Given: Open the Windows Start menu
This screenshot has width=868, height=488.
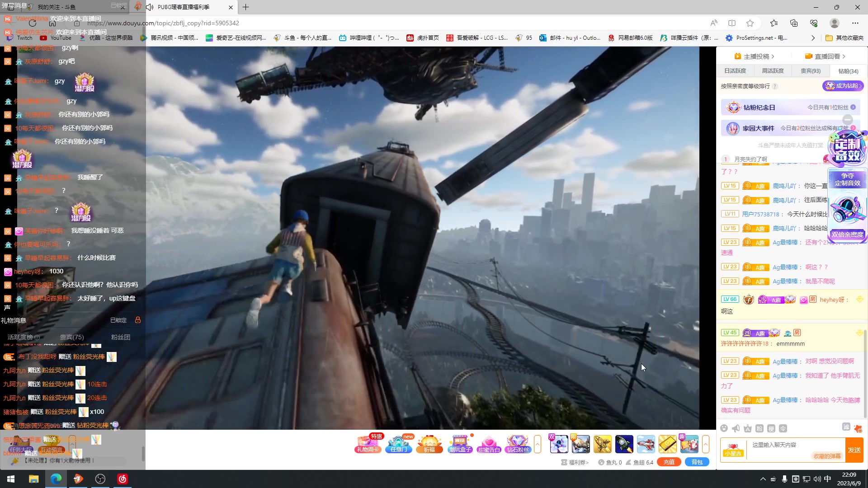Looking at the screenshot, I should tap(11, 479).
